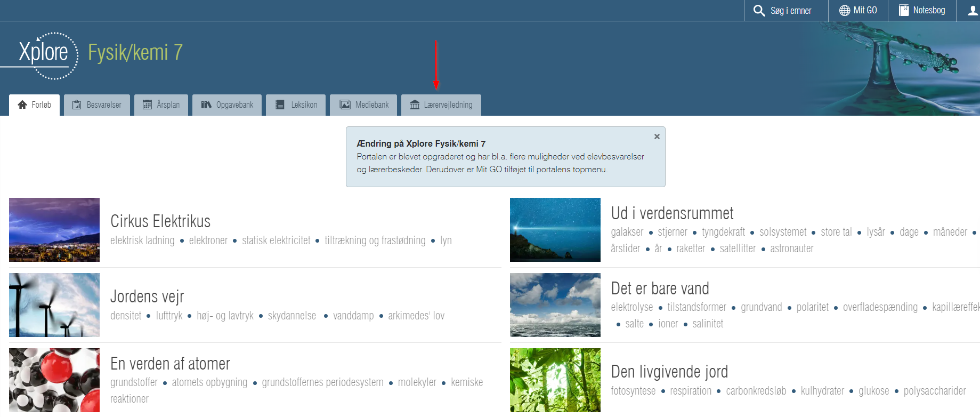Screen dimensions: 980x417
Task: Click the Mediebank picture icon
Action: pyautogui.click(x=345, y=105)
